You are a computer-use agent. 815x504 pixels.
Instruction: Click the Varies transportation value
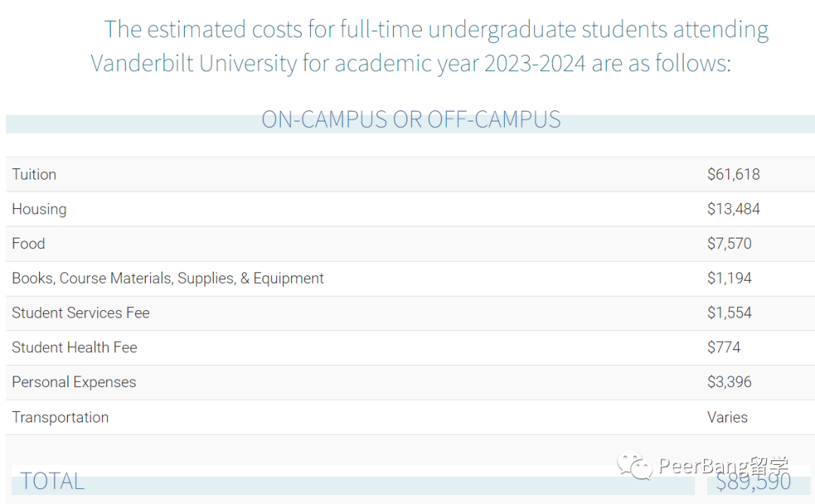coord(727,417)
